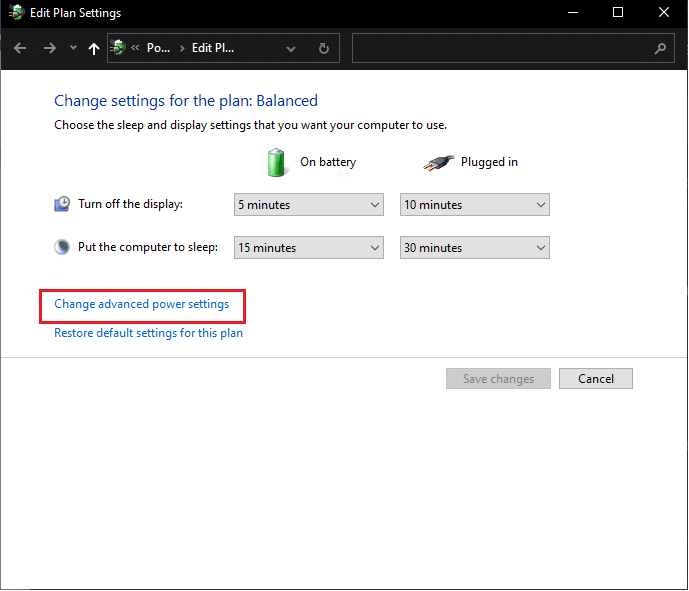The image size is (689, 591).
Task: Click the search magnifier icon
Action: pyautogui.click(x=660, y=48)
